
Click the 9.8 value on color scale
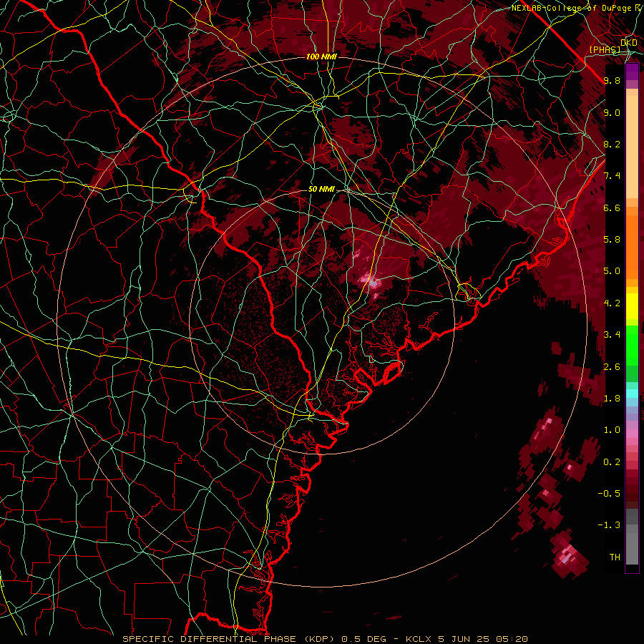[x=612, y=80]
